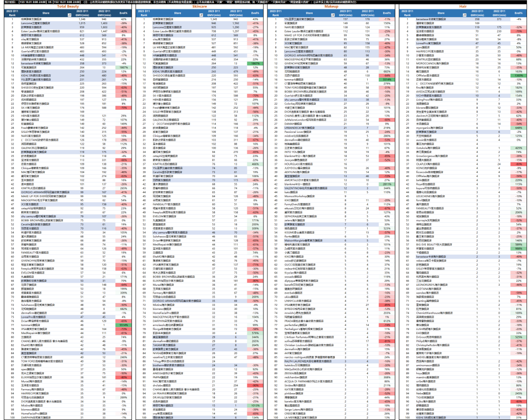This screenshot has width=531, height=420.
Task: Select CeraVe store in Skincare table
Action: pyautogui.click(x=167, y=172)
